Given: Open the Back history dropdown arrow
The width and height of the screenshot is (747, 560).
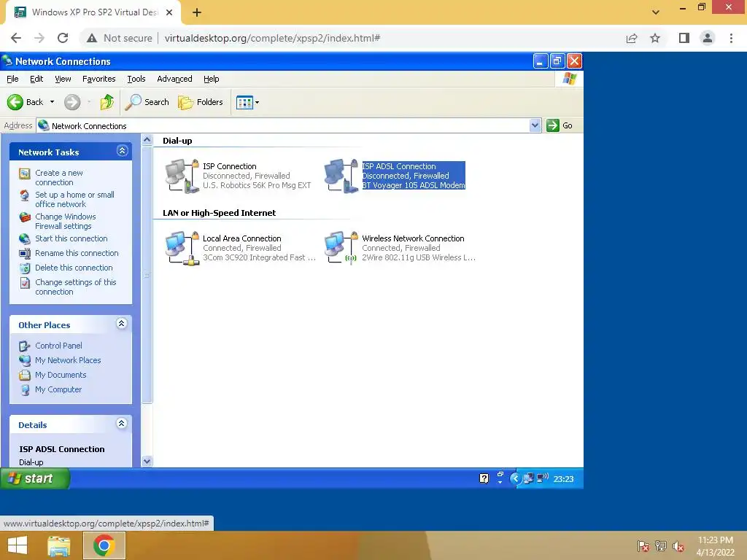Looking at the screenshot, I should pyautogui.click(x=52, y=102).
